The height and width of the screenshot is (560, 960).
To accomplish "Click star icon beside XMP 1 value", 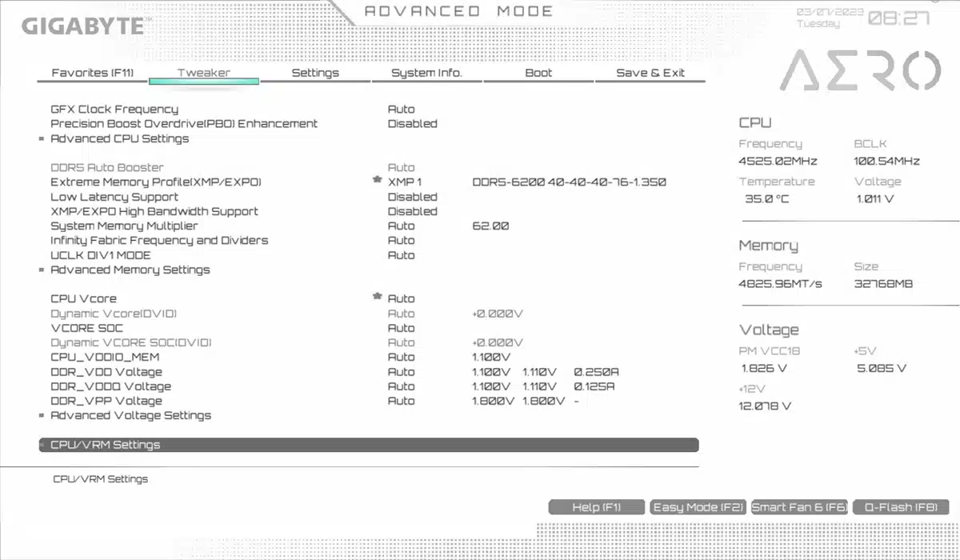I will coord(377,181).
